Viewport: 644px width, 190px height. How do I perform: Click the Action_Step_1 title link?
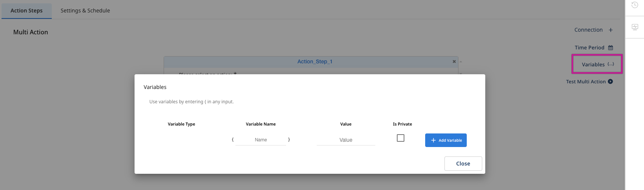point(314,61)
